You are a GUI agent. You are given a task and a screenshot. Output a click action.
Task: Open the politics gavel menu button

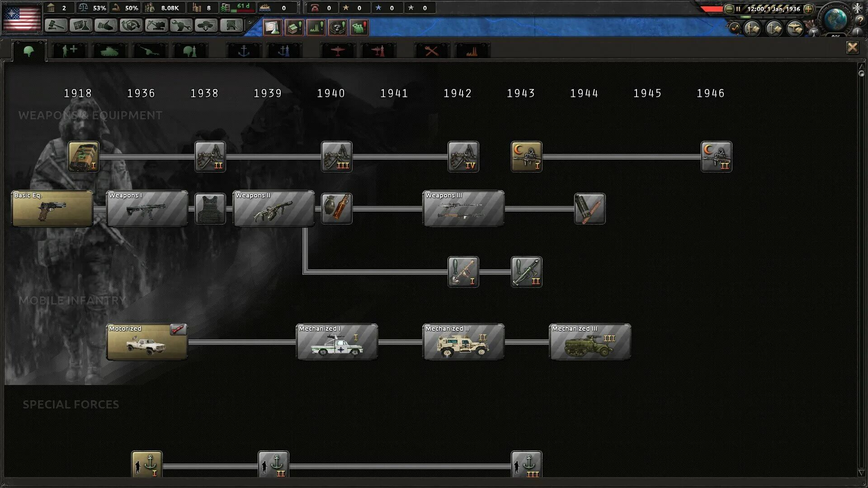pos(56,25)
